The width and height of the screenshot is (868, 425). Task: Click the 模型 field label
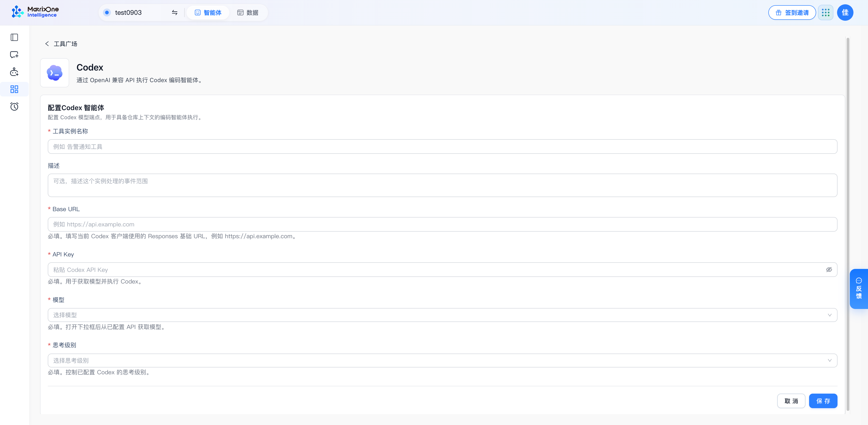pyautogui.click(x=58, y=300)
